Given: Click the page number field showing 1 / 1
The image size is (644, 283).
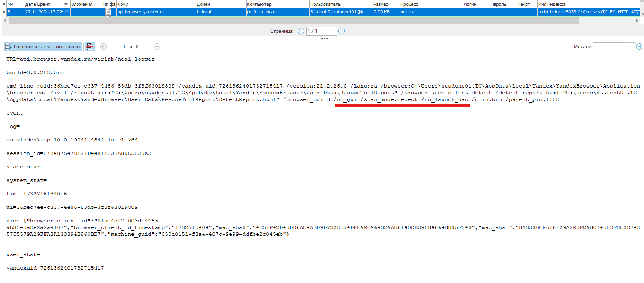Looking at the screenshot, I should click(322, 31).
